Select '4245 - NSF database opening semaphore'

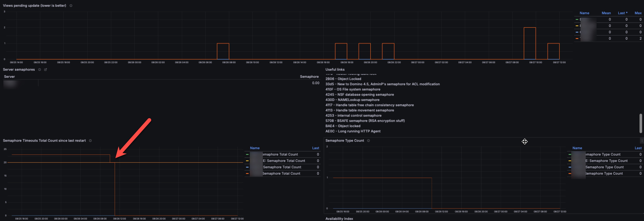pos(360,95)
